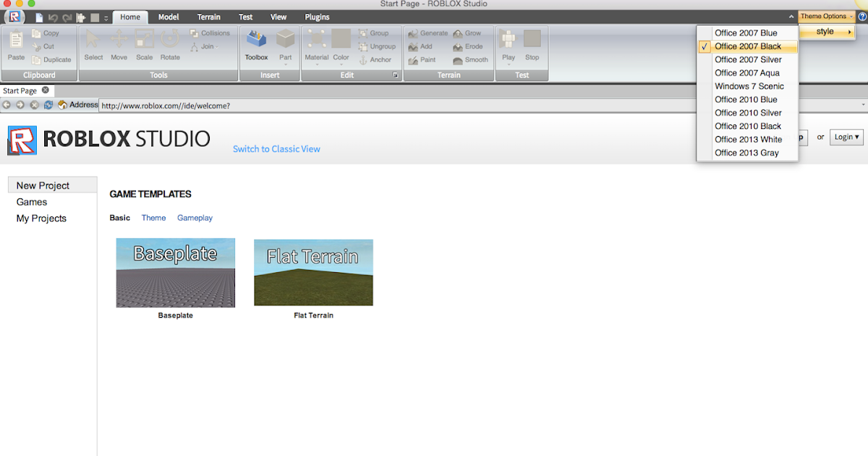Select Office 2007 Blue style

pos(747,33)
